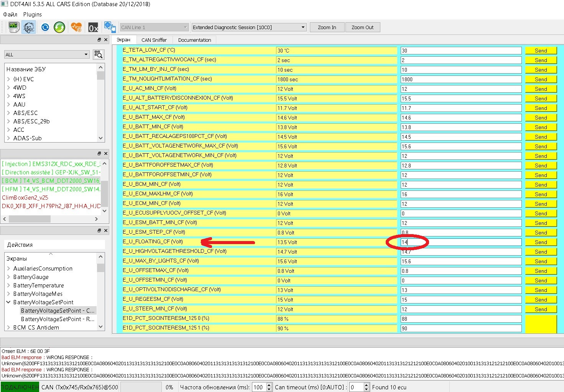The height and width of the screenshot is (392, 564).
Task: Float the Действия dock panel
Action: [99, 230]
